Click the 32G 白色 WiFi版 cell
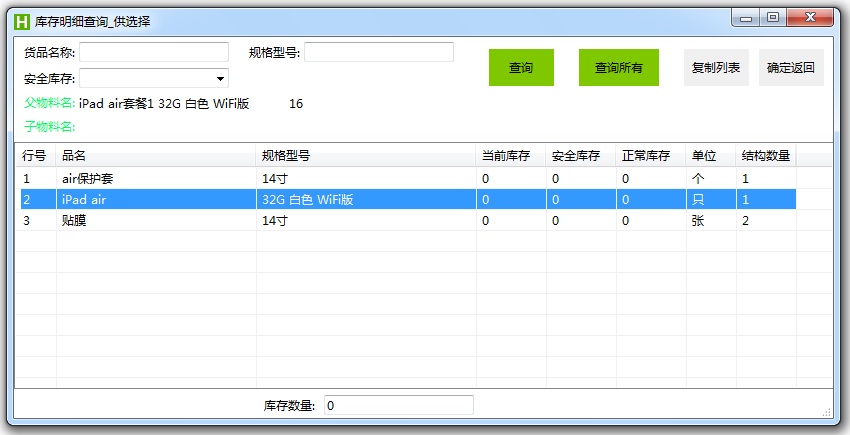The height and width of the screenshot is (435, 850). 308,200
